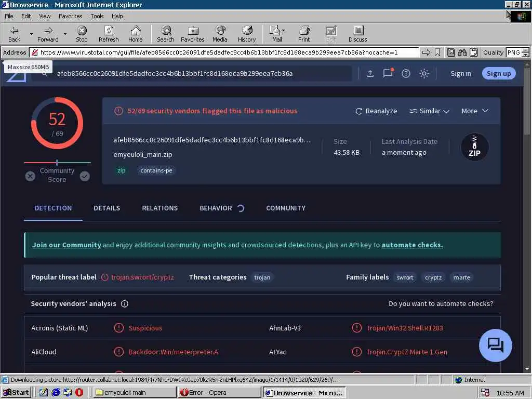Click the clipboard icon in address row
The height and width of the screenshot is (399, 532).
tap(474, 52)
